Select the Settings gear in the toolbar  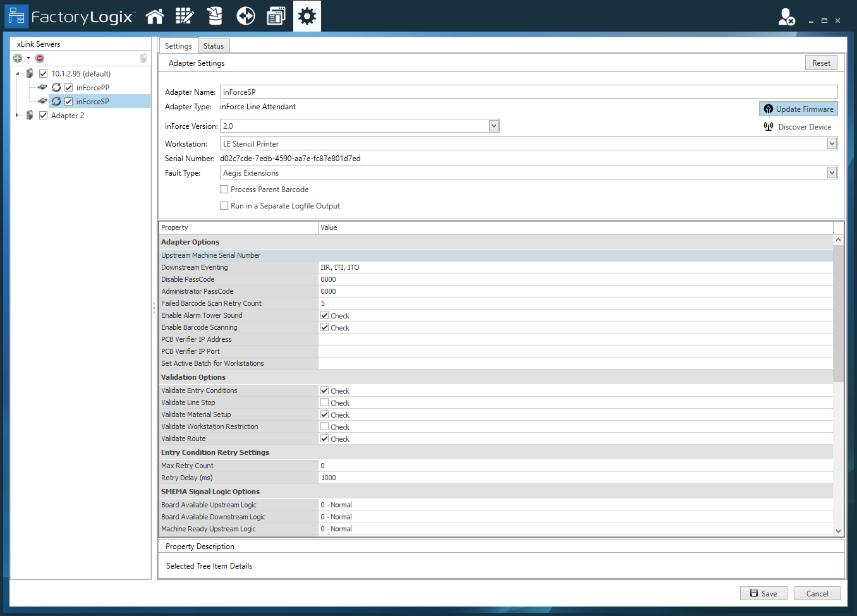point(307,16)
